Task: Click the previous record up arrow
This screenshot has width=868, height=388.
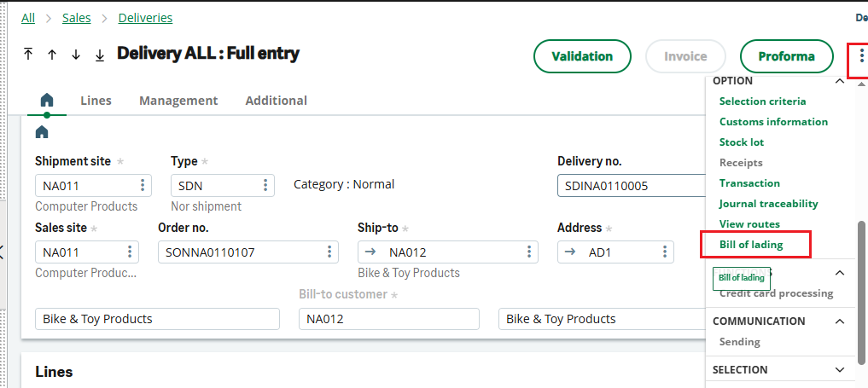Action: pyautogui.click(x=52, y=55)
